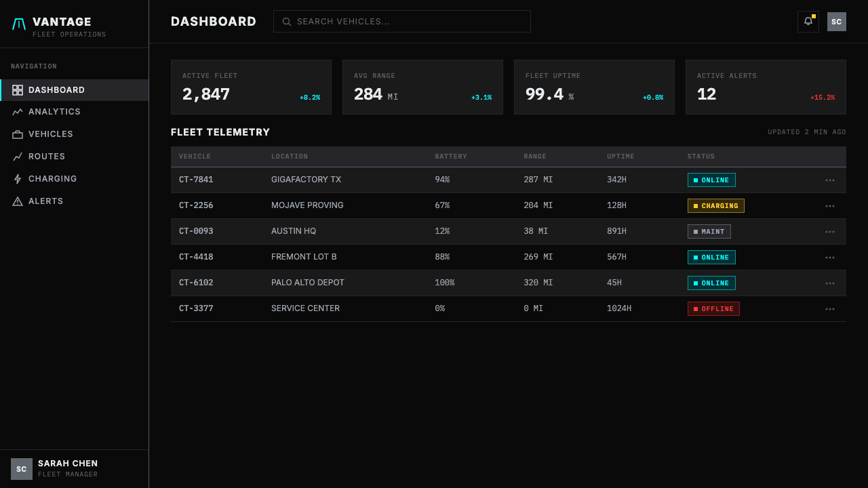The image size is (868, 488).
Task: Open the more options menu for CT-2256
Action: (830, 206)
